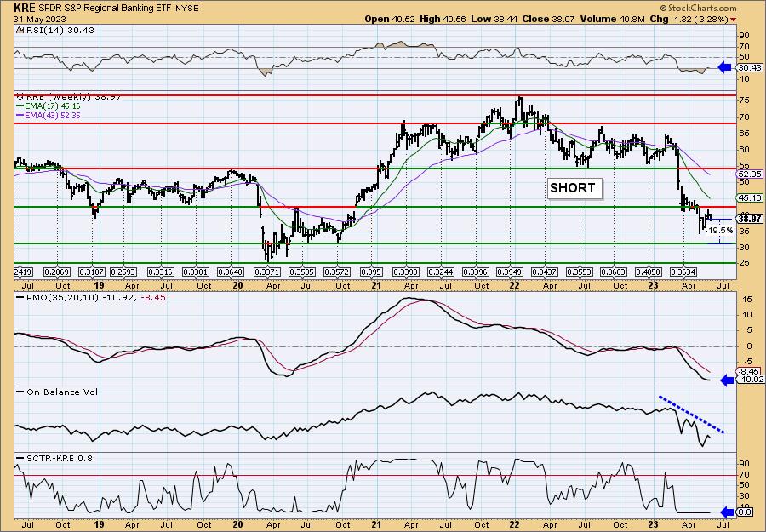Click the 0.3301 value box under the price chart

(x=196, y=272)
